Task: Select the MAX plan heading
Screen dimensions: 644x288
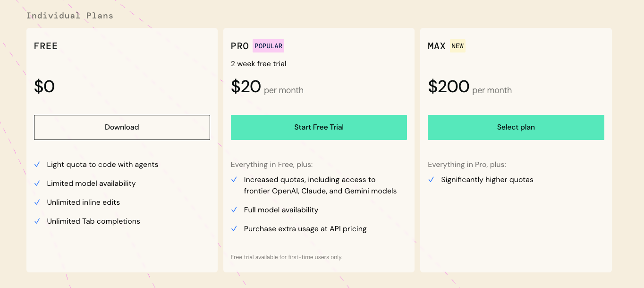Action: click(x=436, y=46)
